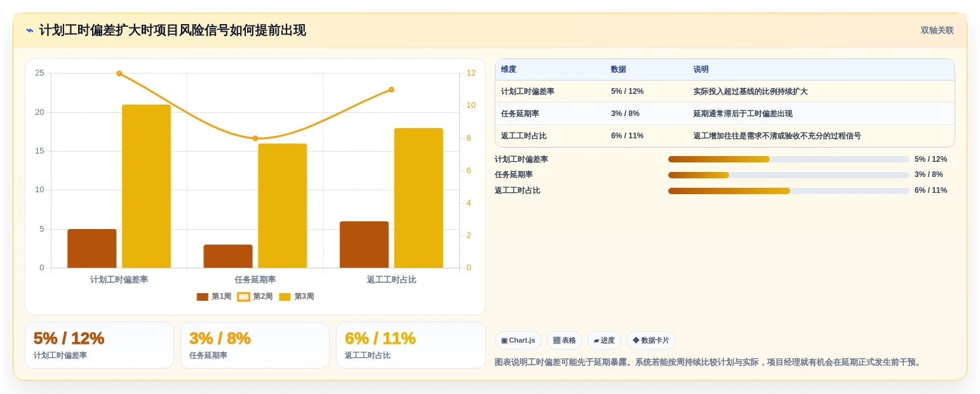Toggle the 第1周 legend item
Image resolution: width=980 pixels, height=394 pixels.
pos(214,296)
